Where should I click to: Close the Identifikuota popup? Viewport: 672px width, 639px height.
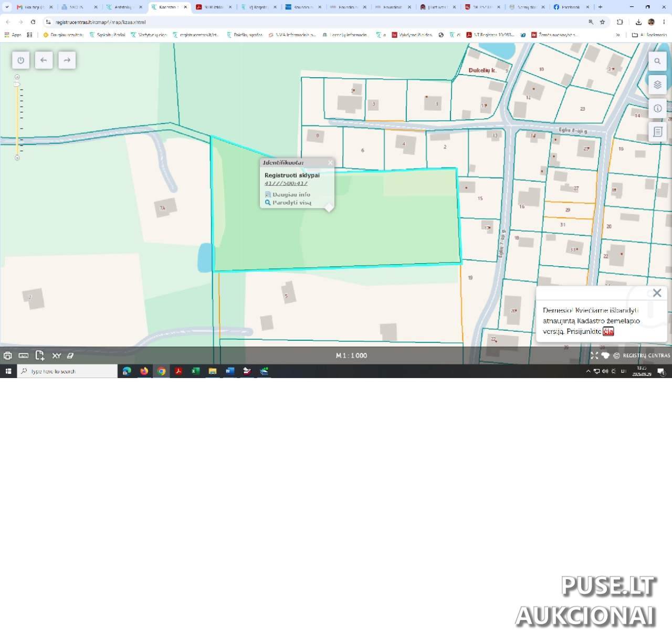(330, 163)
